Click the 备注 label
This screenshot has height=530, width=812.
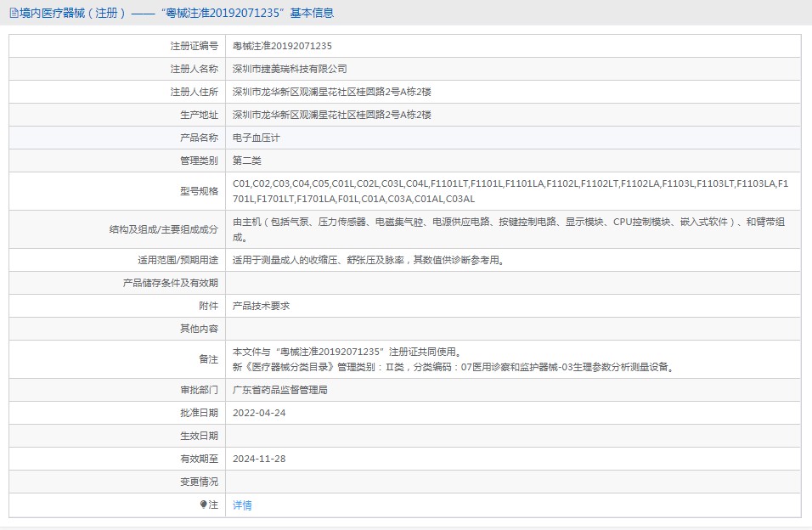(x=209, y=359)
